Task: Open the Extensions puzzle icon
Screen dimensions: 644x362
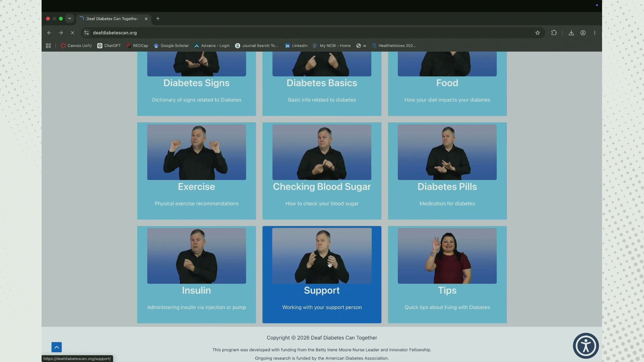Action: [554, 33]
